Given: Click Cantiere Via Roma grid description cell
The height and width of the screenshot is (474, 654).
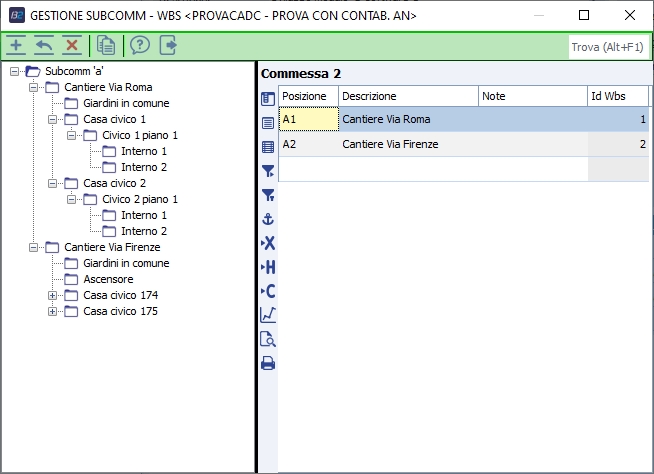Looking at the screenshot, I should 408,119.
